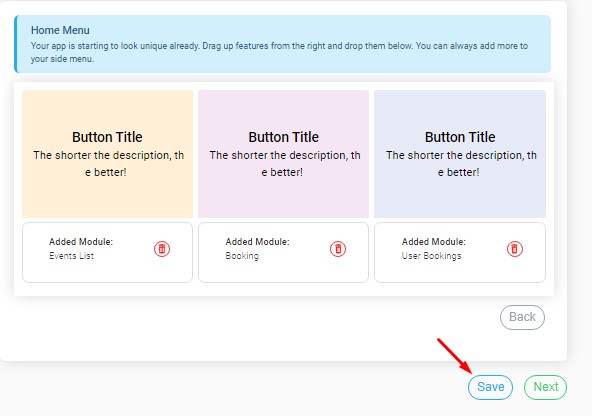Proceed with the Next button
This screenshot has height=416, width=592.
click(546, 387)
